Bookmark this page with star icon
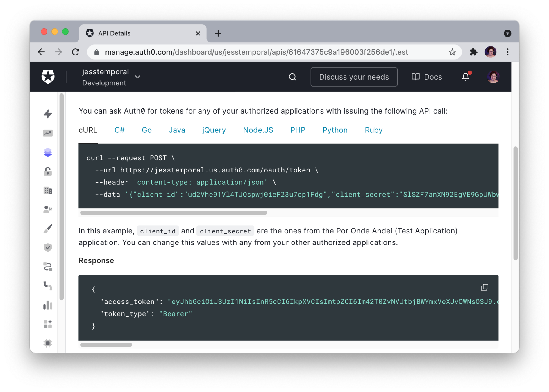Viewport: 549px width, 392px height. 452,52
